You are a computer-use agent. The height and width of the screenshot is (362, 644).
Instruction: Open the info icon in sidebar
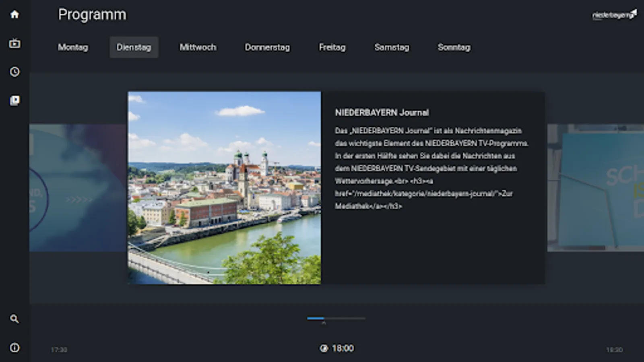pos(14,348)
